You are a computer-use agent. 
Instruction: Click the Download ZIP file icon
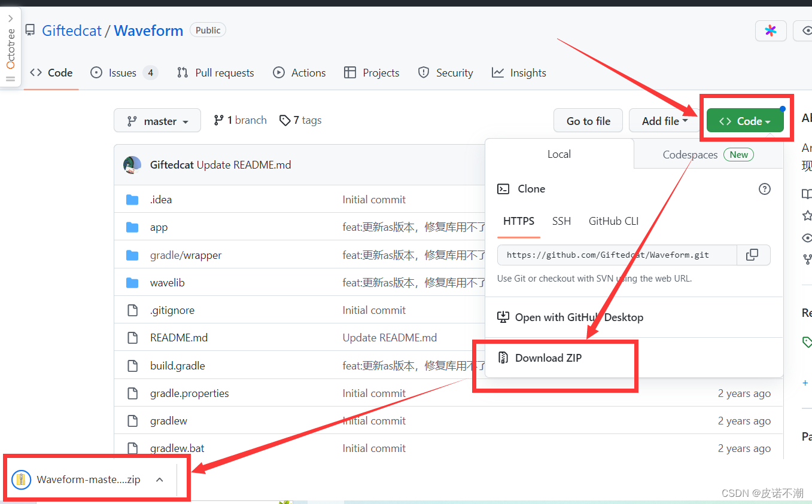(503, 358)
